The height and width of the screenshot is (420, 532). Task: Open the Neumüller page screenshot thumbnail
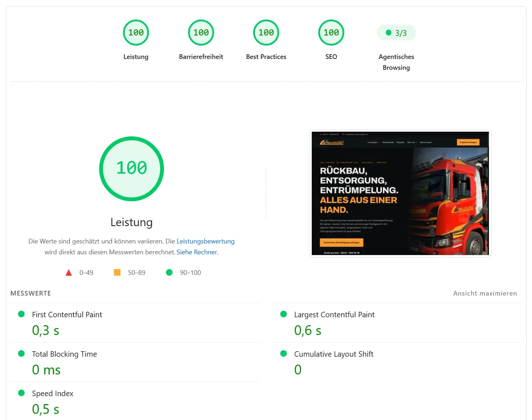pos(400,194)
